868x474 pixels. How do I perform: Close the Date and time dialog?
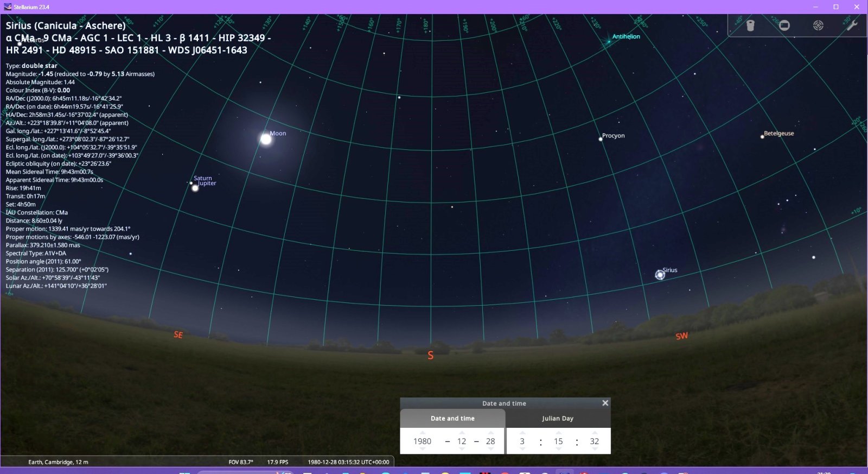pyautogui.click(x=605, y=403)
